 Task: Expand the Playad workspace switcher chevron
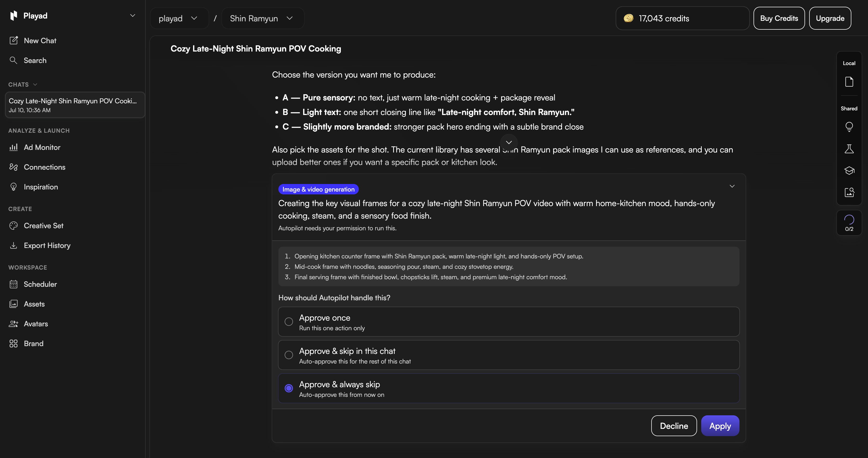tap(133, 16)
